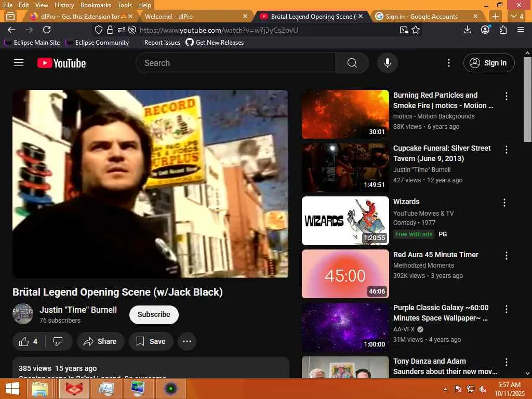Dislike the video with thumbs down
The image size is (532, 399).
(58, 341)
